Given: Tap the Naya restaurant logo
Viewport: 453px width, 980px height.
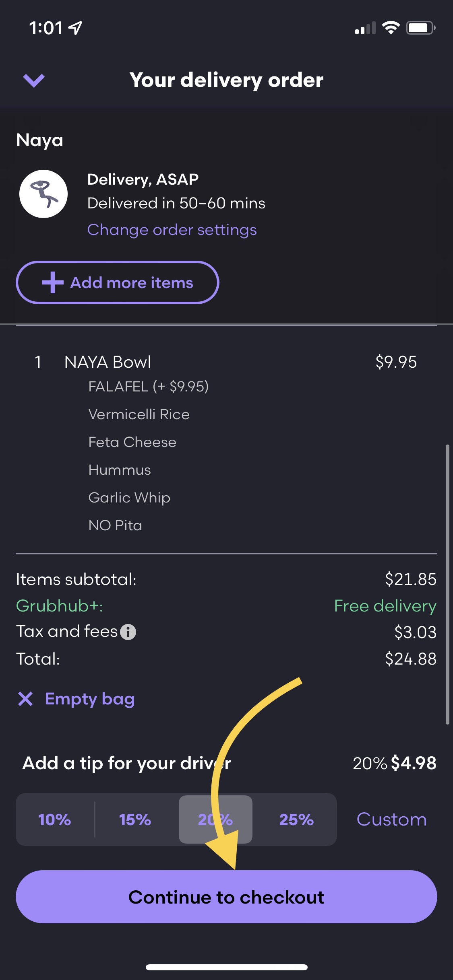Looking at the screenshot, I should tap(43, 194).
